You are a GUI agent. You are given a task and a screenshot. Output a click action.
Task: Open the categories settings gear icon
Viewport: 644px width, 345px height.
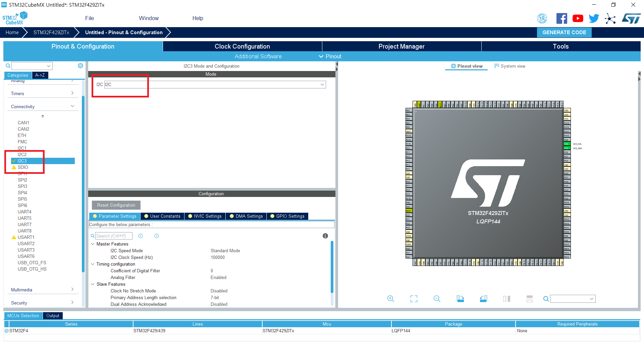click(x=80, y=66)
